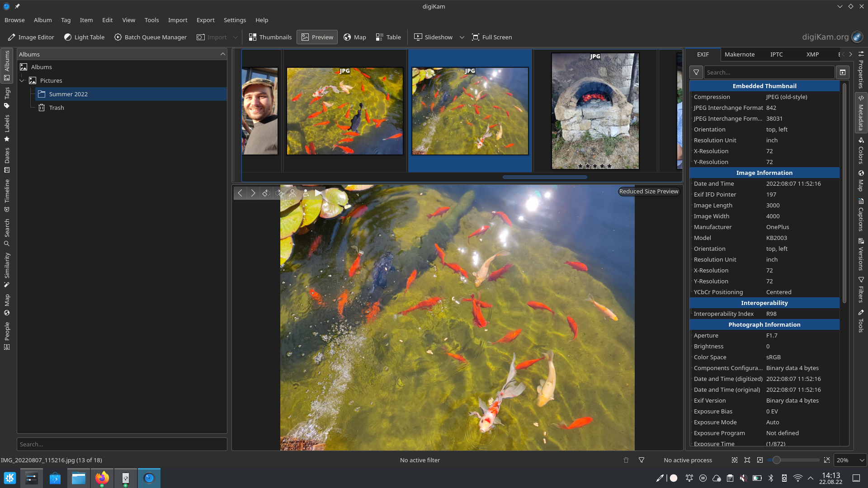Click the status bar filter funnel icon
This screenshot has width=868, height=488.
[642, 460]
